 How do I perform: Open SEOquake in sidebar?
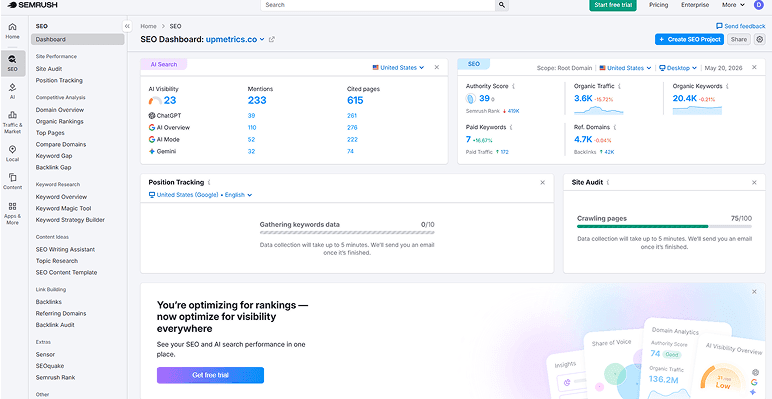coord(50,366)
